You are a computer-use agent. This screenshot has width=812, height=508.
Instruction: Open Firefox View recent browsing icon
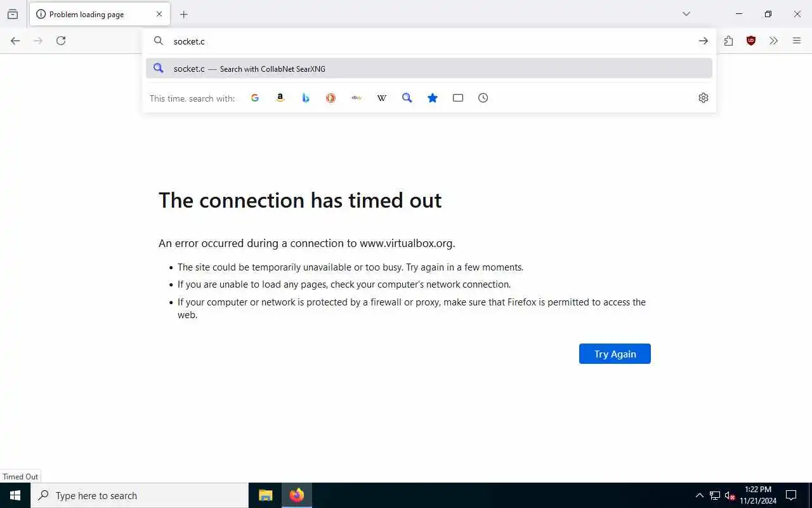tap(13, 14)
